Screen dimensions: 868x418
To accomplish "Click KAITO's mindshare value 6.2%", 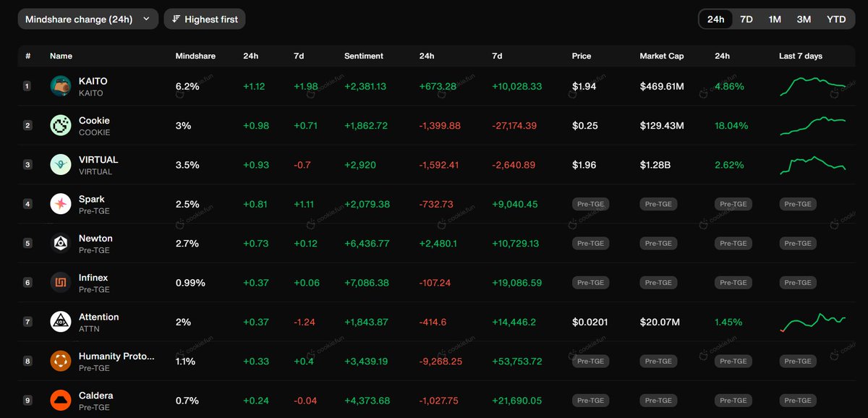I will (x=187, y=86).
